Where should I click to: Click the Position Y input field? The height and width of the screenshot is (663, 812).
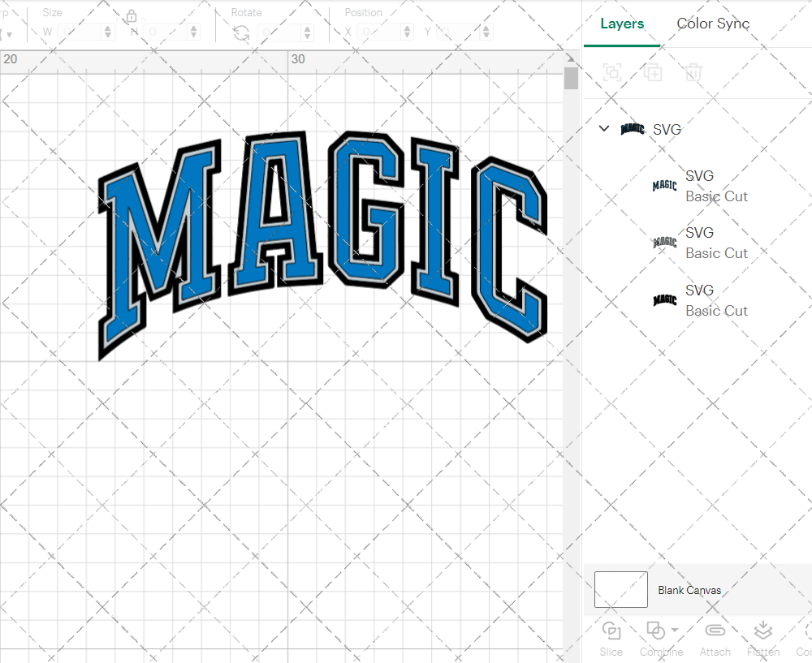459,32
